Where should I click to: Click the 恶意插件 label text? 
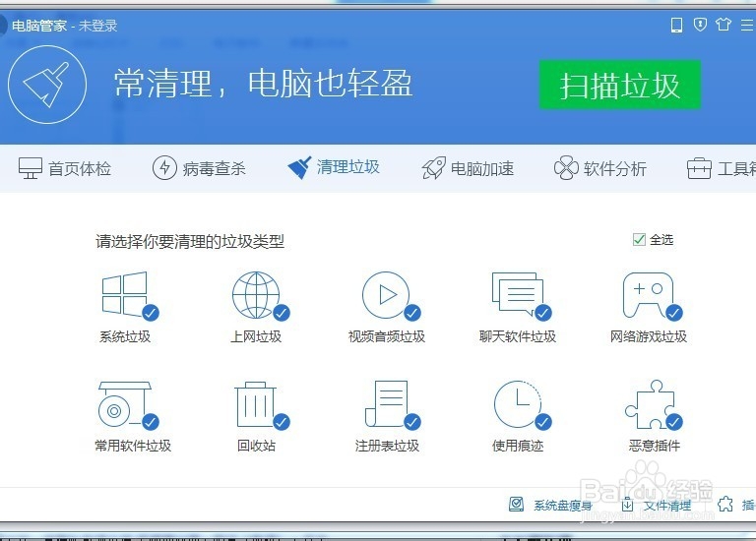[x=655, y=446]
